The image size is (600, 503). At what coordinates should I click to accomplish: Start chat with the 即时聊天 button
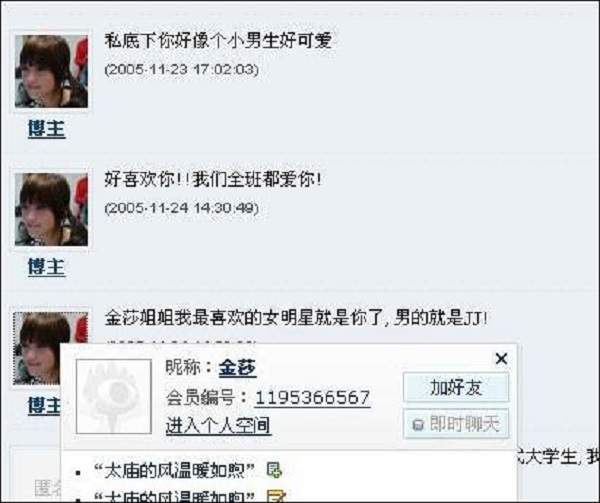pyautogui.click(x=456, y=424)
